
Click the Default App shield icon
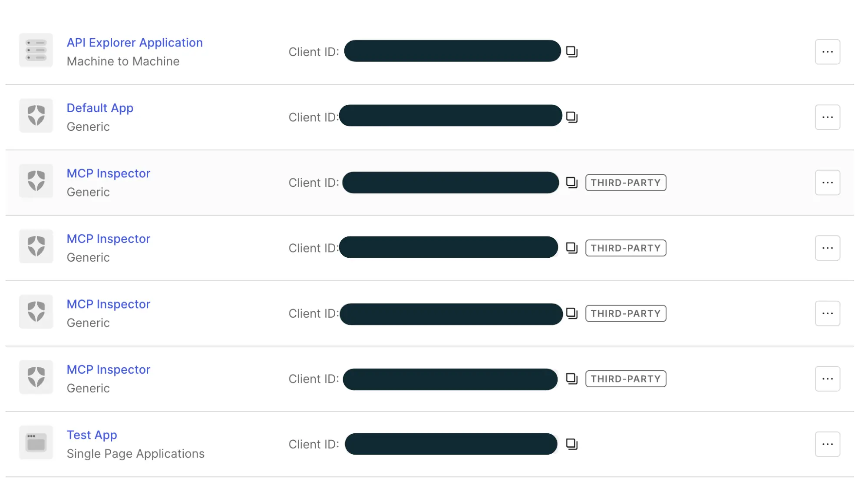tap(36, 116)
